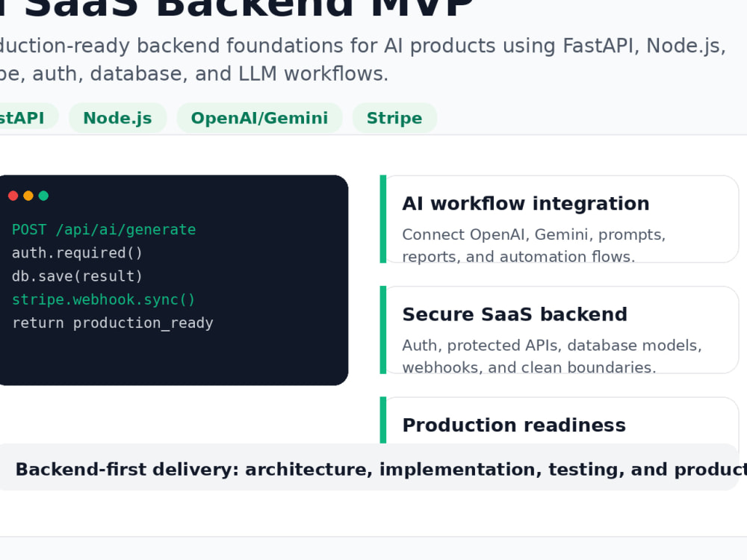Image resolution: width=747 pixels, height=560 pixels.
Task: Click 'Auth, protected APIs, database models' description
Action: (x=552, y=356)
